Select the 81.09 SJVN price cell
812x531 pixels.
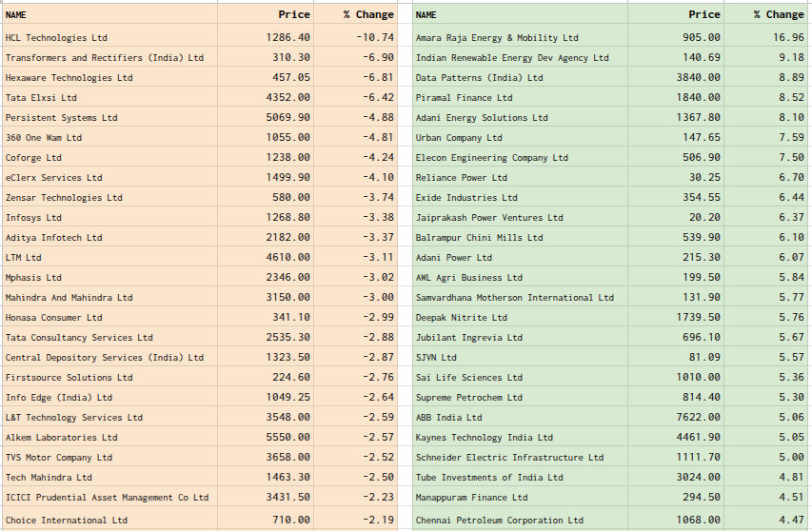point(676,358)
